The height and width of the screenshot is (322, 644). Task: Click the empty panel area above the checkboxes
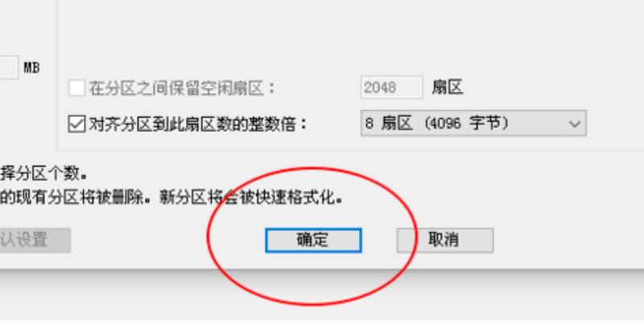point(349,37)
